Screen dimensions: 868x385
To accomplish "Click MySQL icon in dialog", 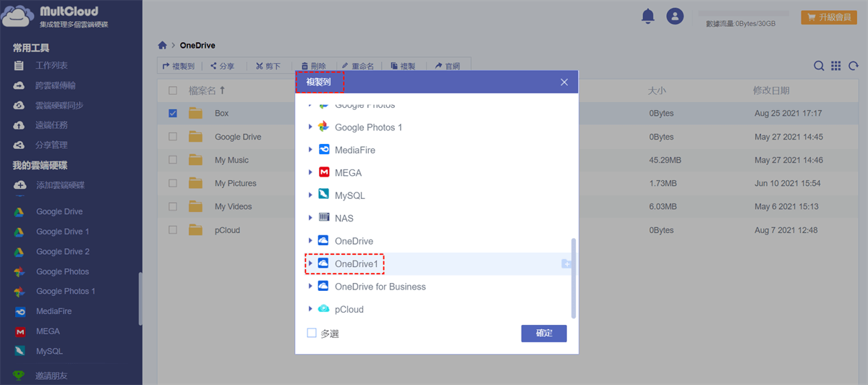I will [324, 195].
